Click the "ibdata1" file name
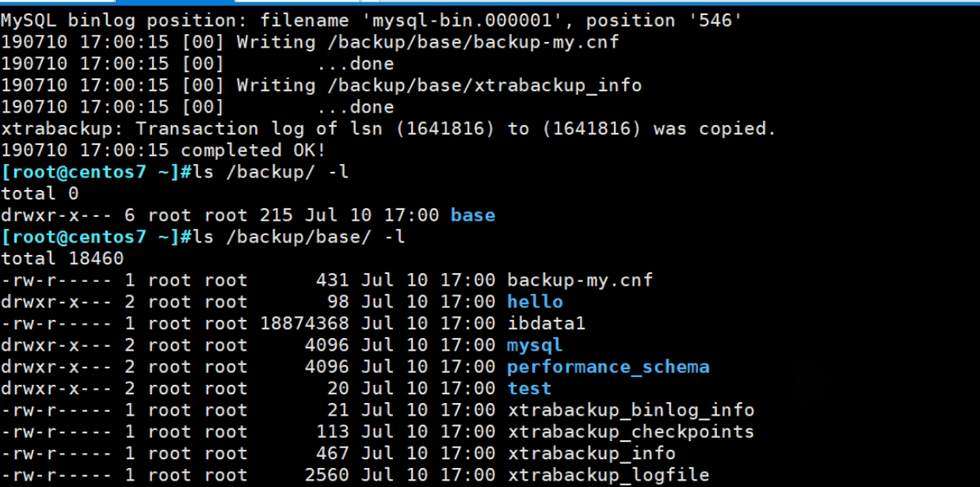Image resolution: width=980 pixels, height=487 pixels. pos(546,323)
